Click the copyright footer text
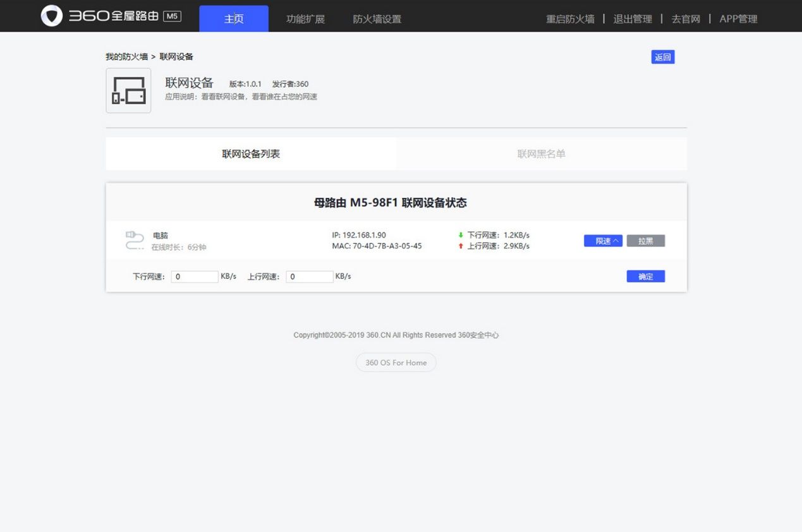The width and height of the screenshot is (802, 532). tap(396, 336)
